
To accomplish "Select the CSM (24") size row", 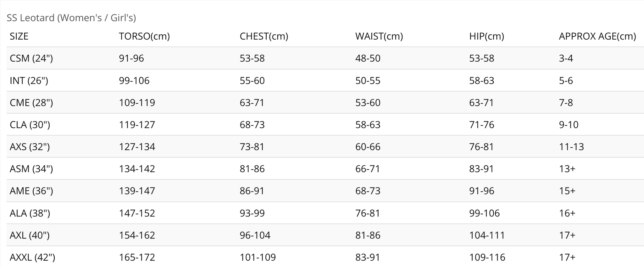I will [x=31, y=58].
